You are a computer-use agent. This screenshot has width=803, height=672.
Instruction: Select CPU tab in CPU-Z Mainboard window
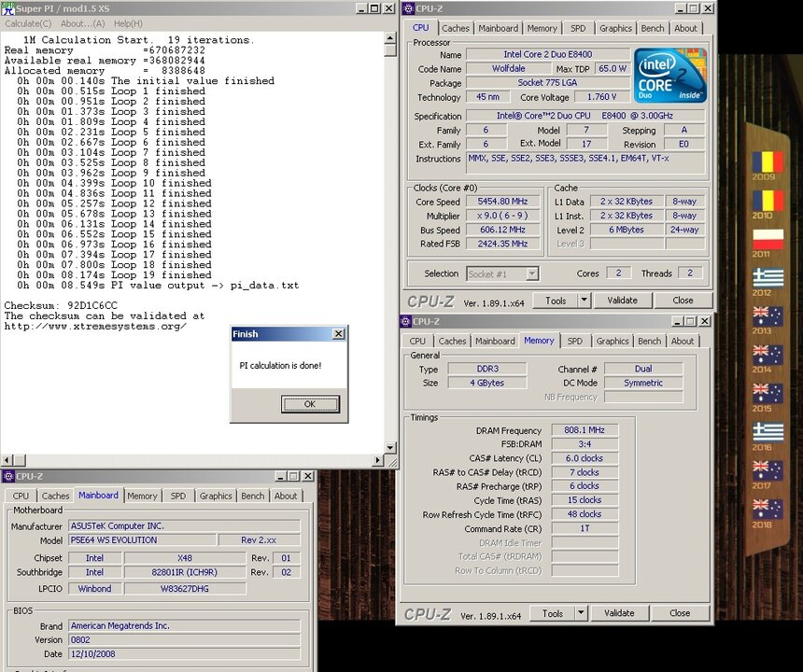coord(21,496)
